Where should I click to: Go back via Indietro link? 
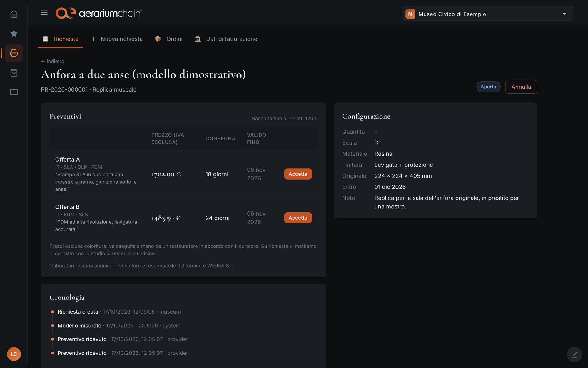click(53, 61)
